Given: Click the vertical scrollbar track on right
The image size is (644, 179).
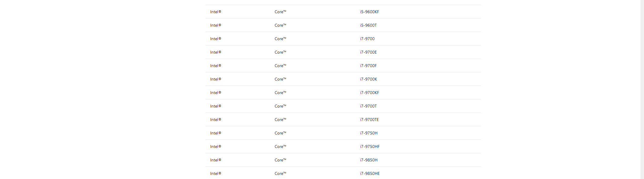Looking at the screenshot, I should click(642, 89).
